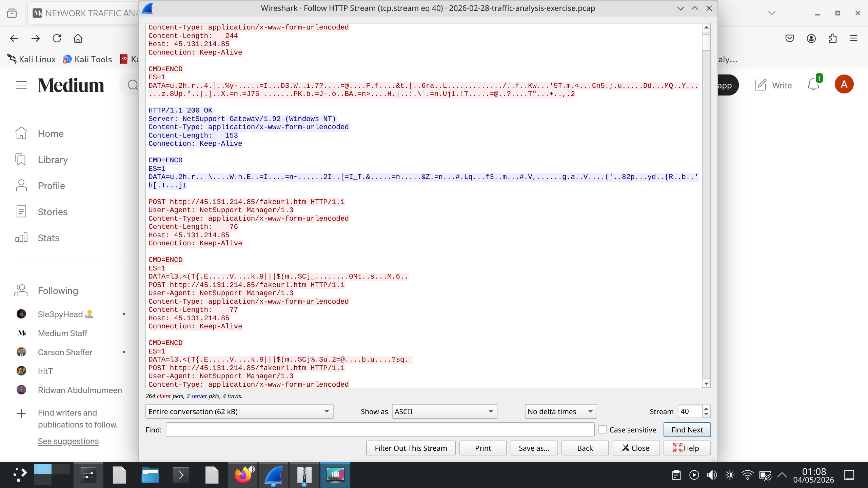
Task: Increase the Stream number stepper
Action: [706, 408]
